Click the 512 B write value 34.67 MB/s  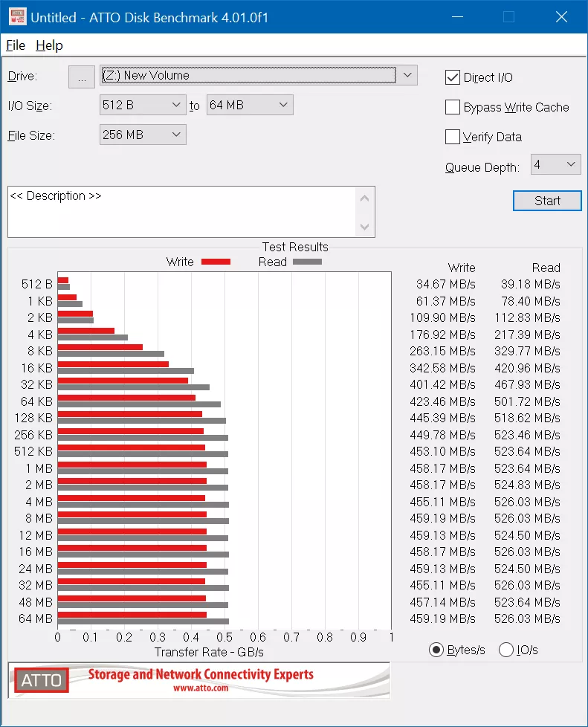click(445, 284)
